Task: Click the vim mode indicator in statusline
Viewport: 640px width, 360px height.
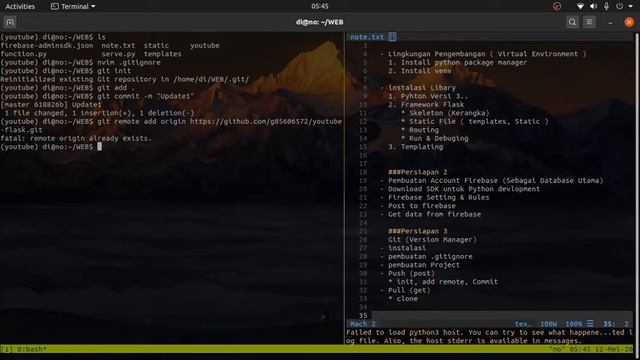Action: click(362, 324)
